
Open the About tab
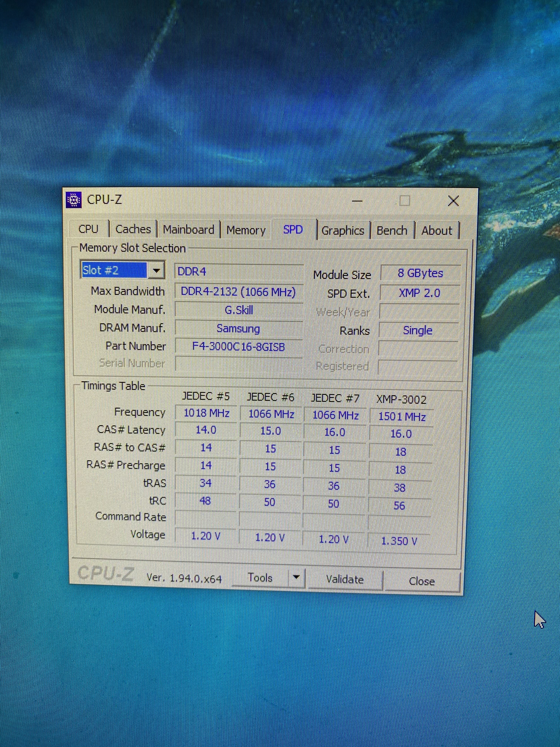click(x=436, y=231)
